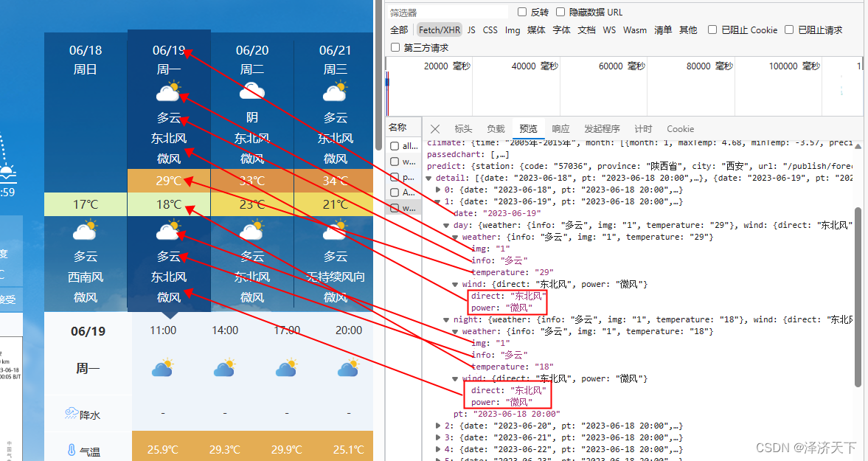The width and height of the screenshot is (868, 461).
Task: Collapse the day object node
Action: [x=446, y=225]
